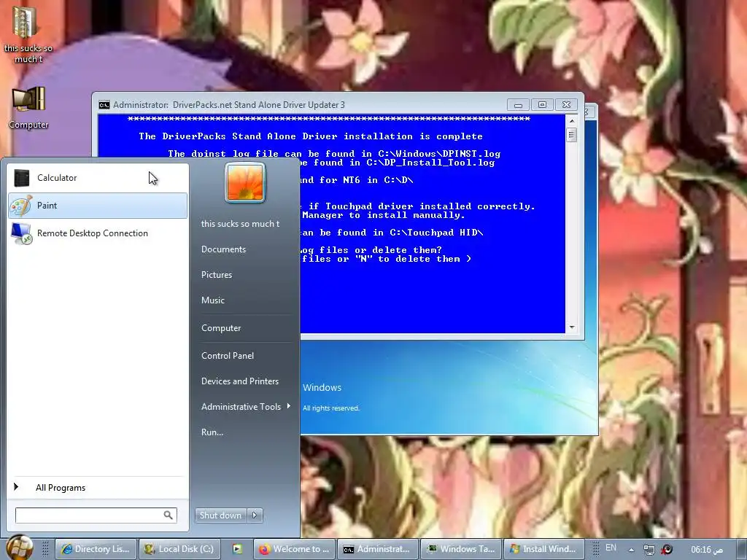Click the volume tray icon
The image size is (747, 560).
(667, 550)
